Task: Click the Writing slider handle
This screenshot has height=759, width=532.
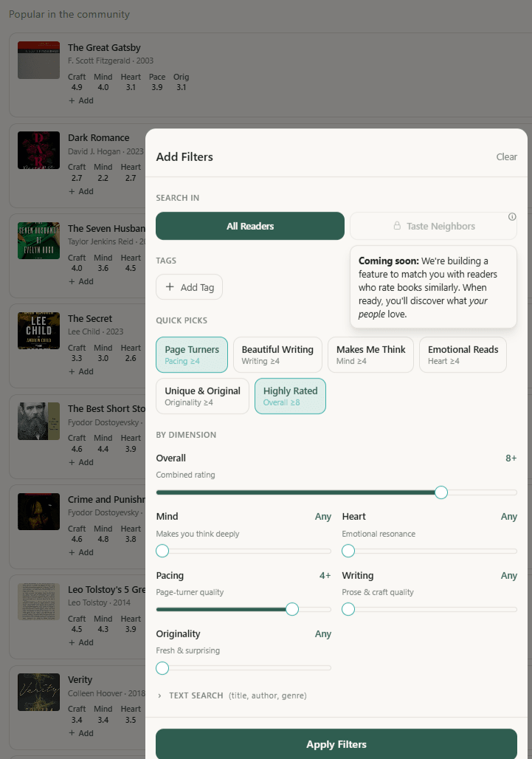Action: click(348, 609)
